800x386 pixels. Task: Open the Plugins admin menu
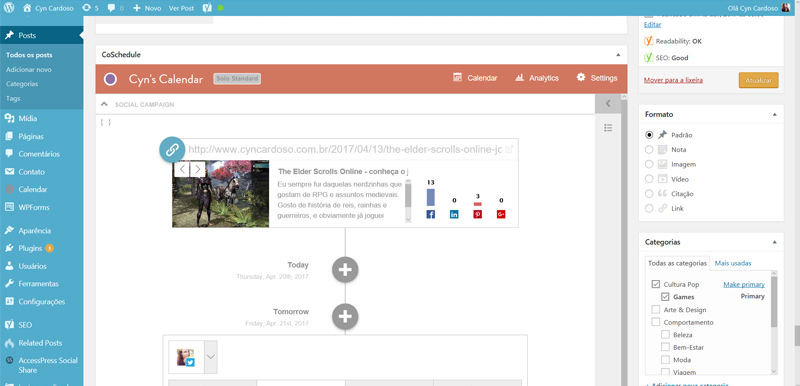[30, 248]
